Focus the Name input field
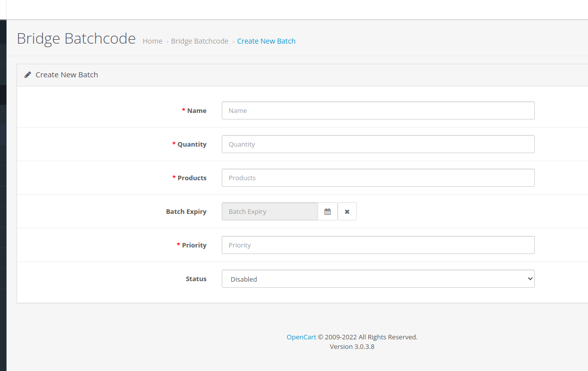 point(378,110)
